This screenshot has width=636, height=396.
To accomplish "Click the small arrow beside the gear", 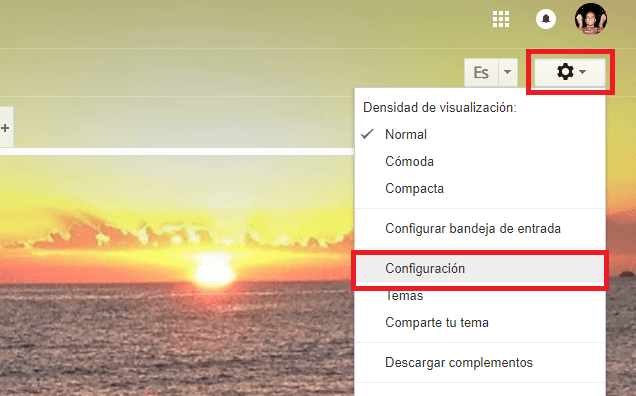I will point(582,72).
